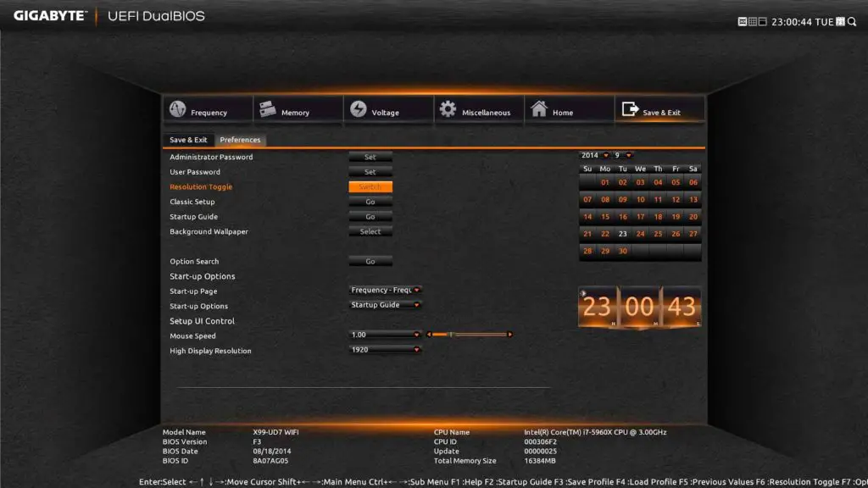Click the X99-UD7 WIFI model name value
Screen dimensions: 868x488
pos(275,432)
